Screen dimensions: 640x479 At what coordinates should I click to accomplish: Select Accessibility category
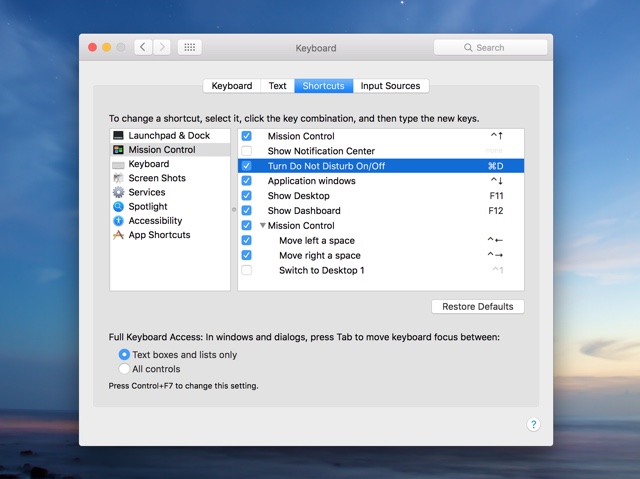tap(170, 221)
